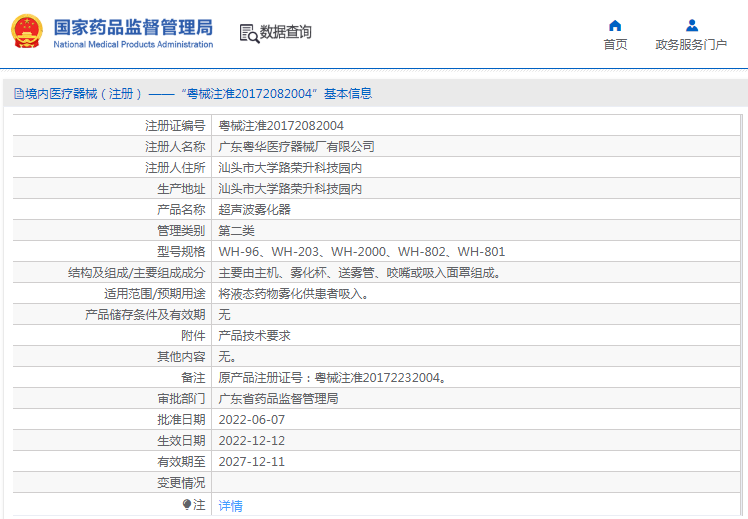Image resolution: width=748 pixels, height=519 pixels.
Task: Select the 生产地址 address value
Action: (290, 188)
